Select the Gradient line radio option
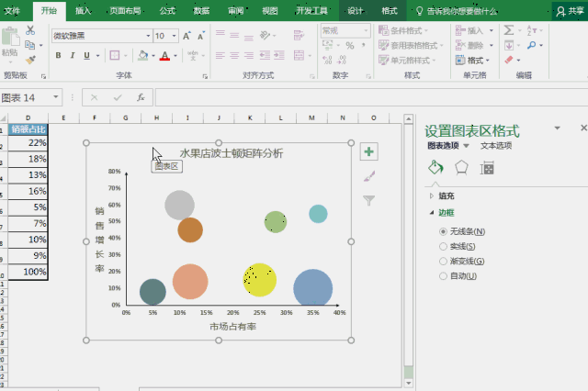 pyautogui.click(x=443, y=261)
